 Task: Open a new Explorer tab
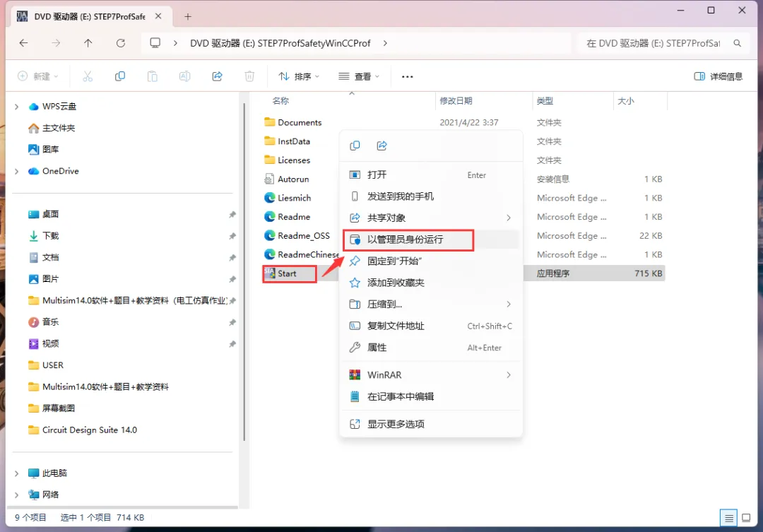pos(188,16)
